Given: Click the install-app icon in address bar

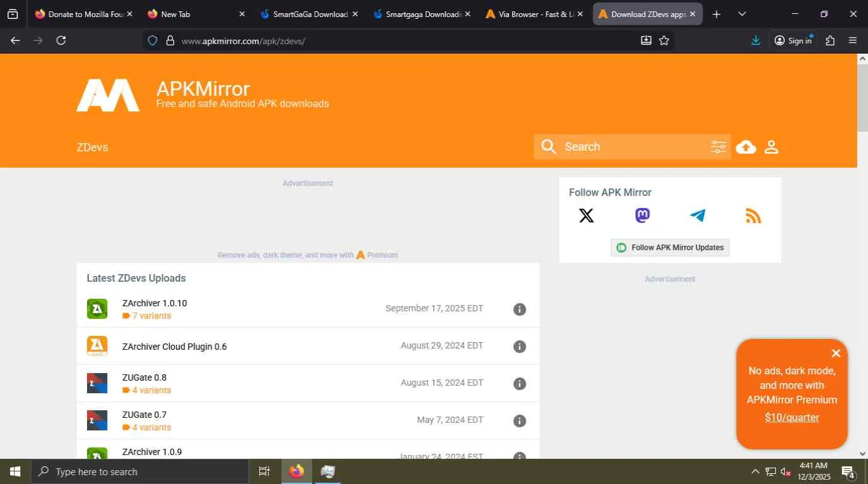Looking at the screenshot, I should click(x=646, y=40).
